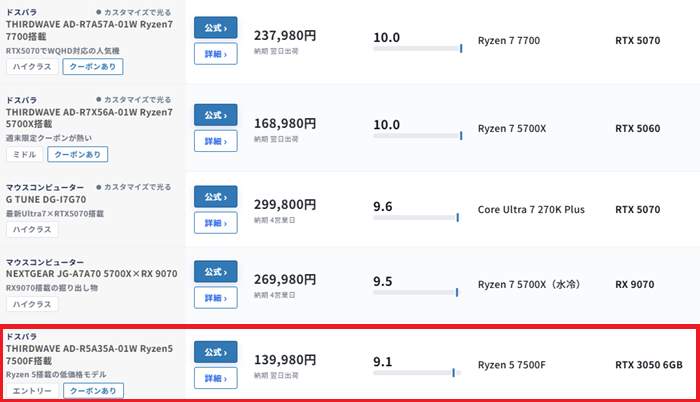Click GPU cell RTX 5070 in 299,800円 row
The image size is (700, 402).
(x=638, y=209)
